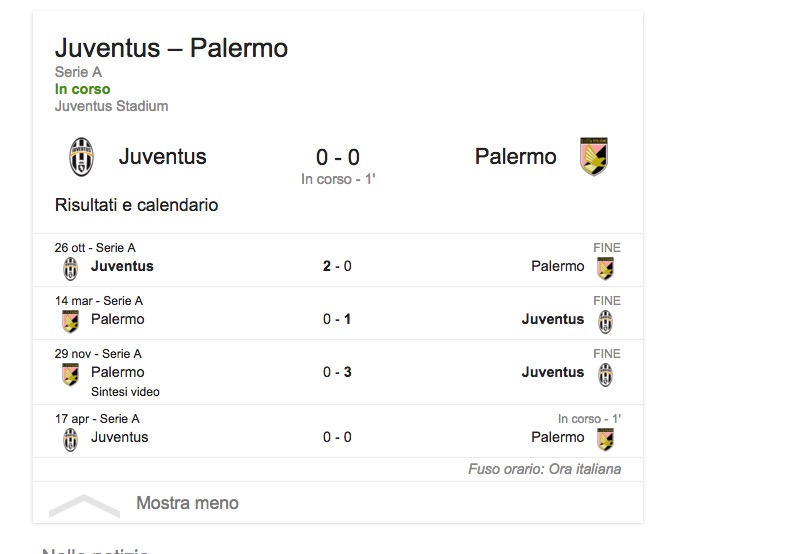Image resolution: width=804 pixels, height=554 pixels.
Task: Click Palermo crest in 26 ott match
Action: click(x=605, y=268)
